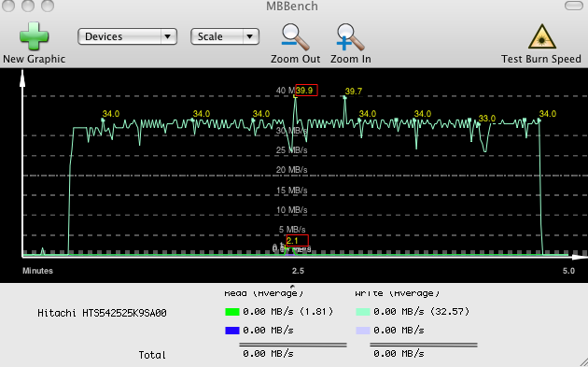The image size is (588, 367).
Task: Click the Hitachi HTS542525K9SA00 device name
Action: (x=102, y=313)
